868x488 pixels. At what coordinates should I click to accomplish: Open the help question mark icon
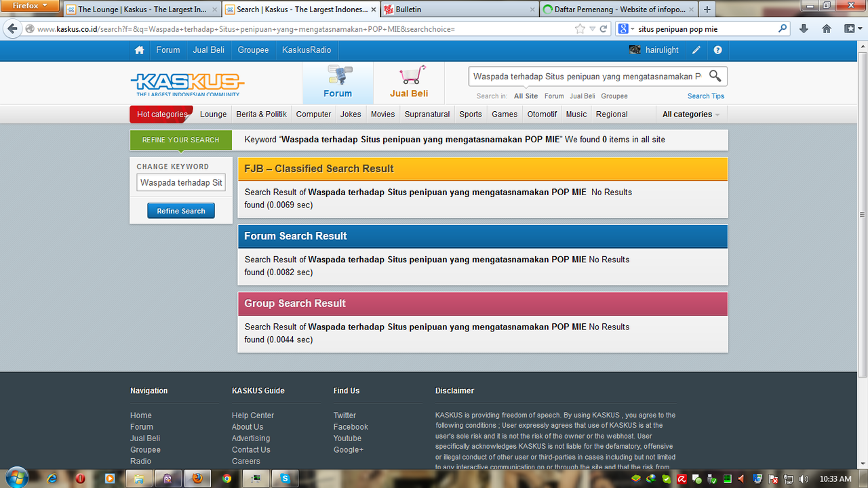point(717,50)
